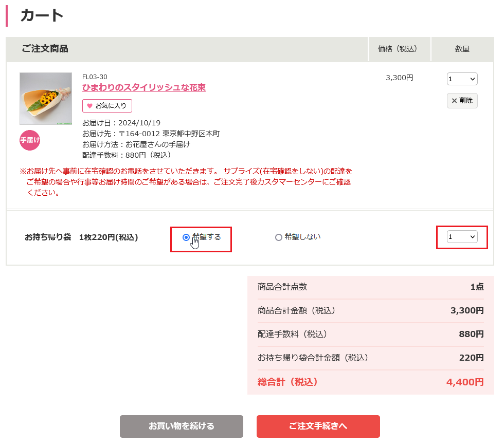
Task: Click the X icon on 削除 button
Action: (454, 101)
